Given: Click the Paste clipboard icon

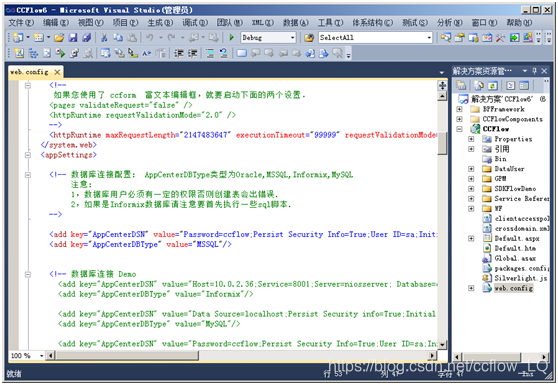Looking at the screenshot, I should (x=132, y=37).
